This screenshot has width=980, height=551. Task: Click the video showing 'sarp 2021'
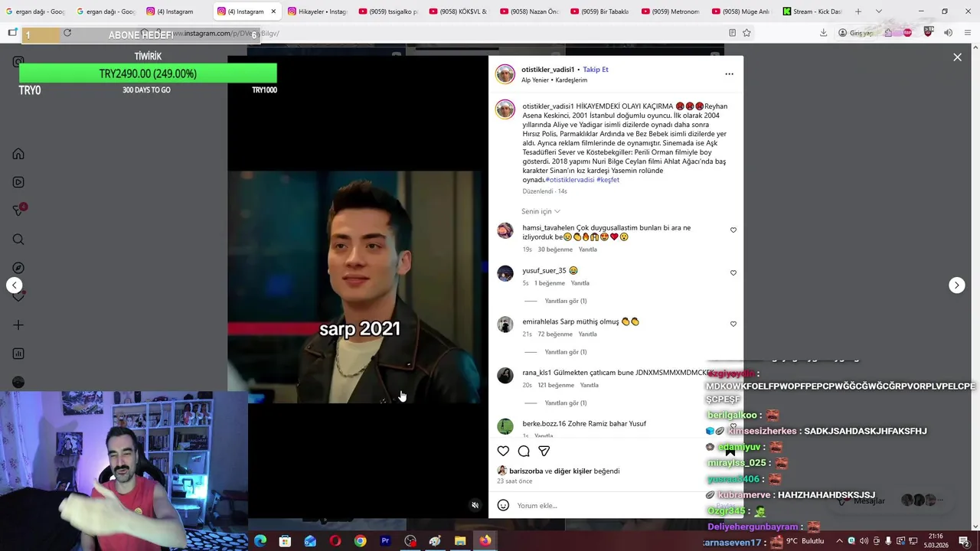tap(358, 287)
